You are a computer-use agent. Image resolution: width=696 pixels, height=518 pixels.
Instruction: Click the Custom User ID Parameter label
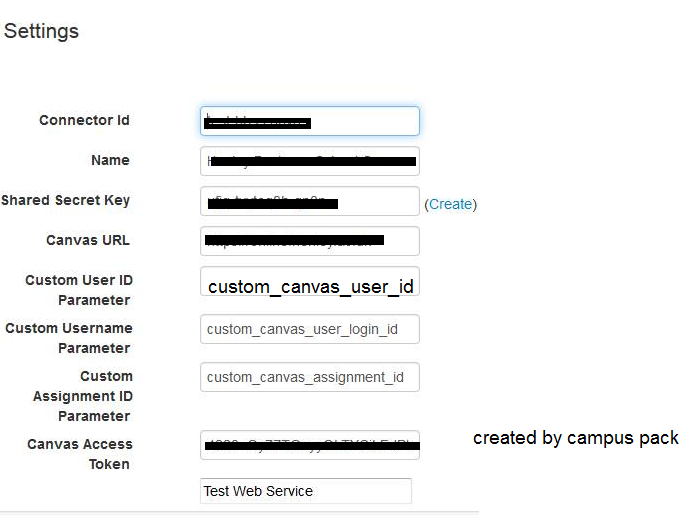tap(79, 290)
